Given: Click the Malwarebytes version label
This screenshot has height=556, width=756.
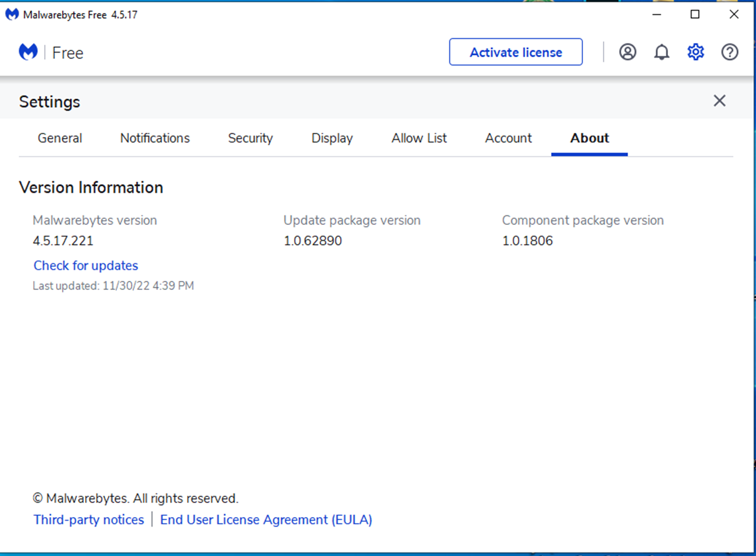Looking at the screenshot, I should 95,220.
